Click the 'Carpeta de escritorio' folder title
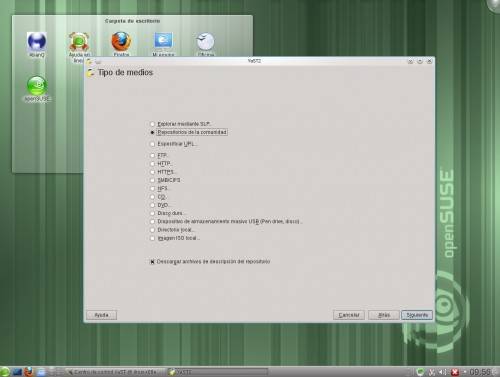Image resolution: width=500 pixels, height=377 pixels. point(132,21)
